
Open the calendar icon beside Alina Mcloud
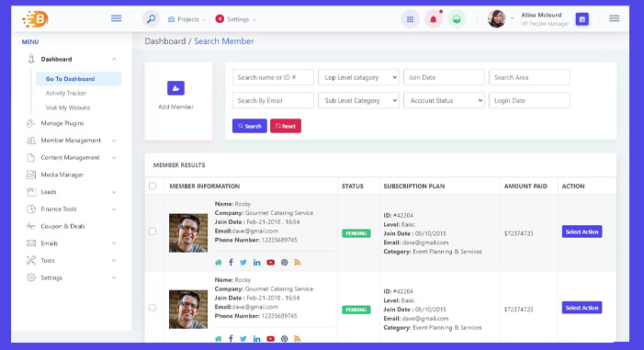582,19
